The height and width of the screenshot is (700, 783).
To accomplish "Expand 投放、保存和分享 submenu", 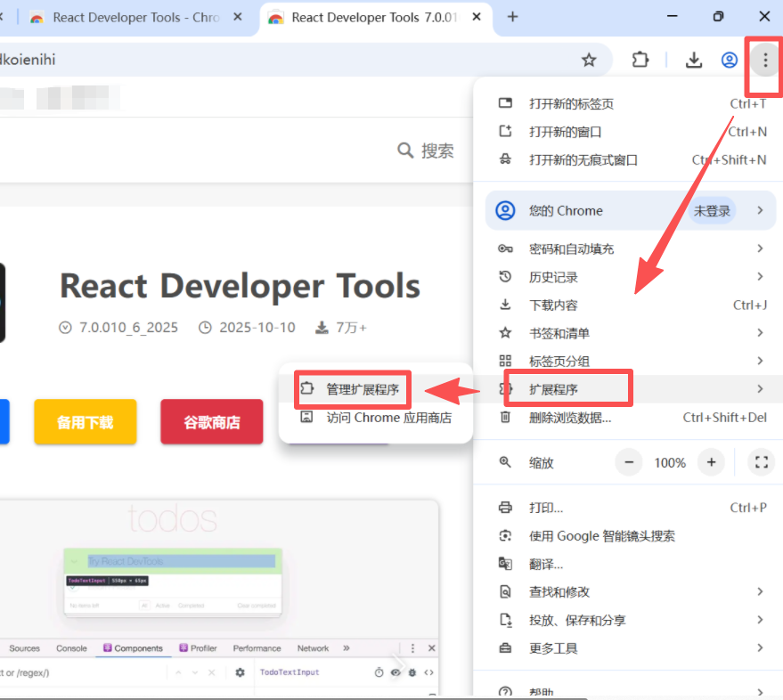I will (x=629, y=620).
